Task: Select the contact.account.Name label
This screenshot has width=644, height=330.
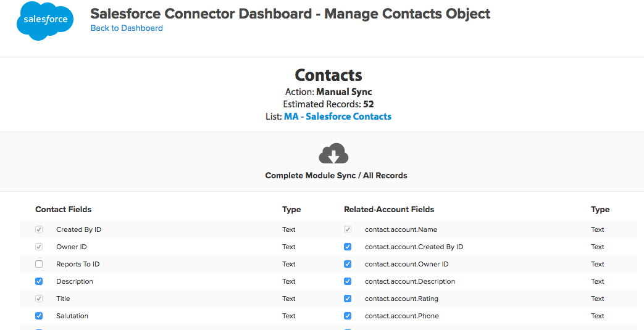Action: click(x=401, y=229)
